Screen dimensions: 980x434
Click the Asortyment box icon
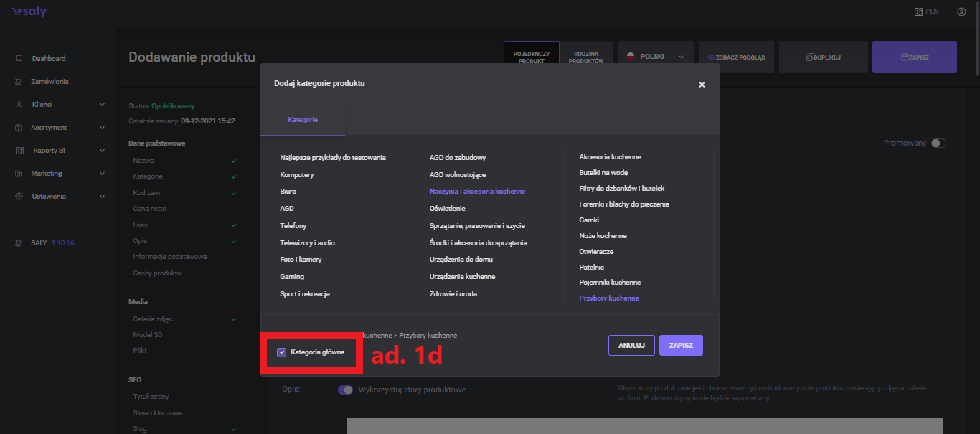point(19,128)
